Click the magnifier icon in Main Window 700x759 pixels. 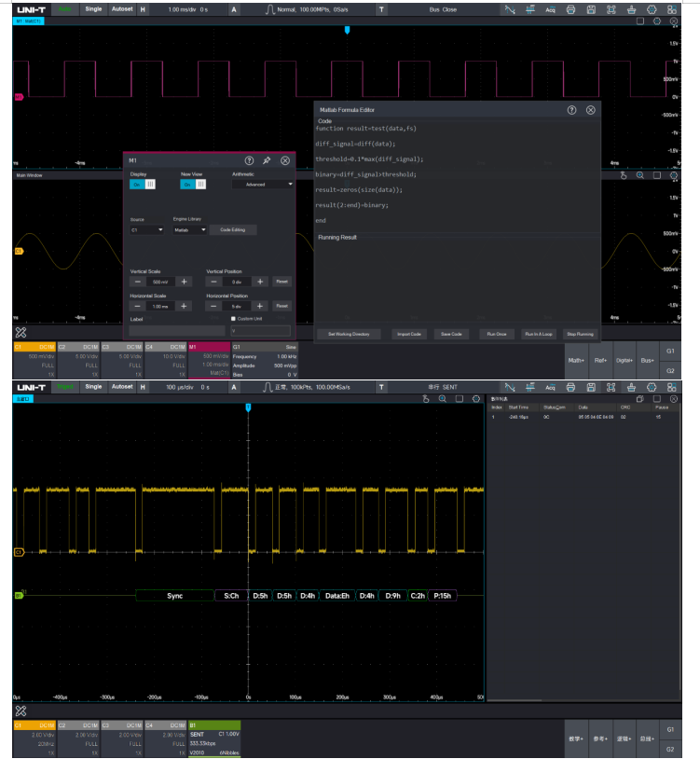(x=640, y=174)
